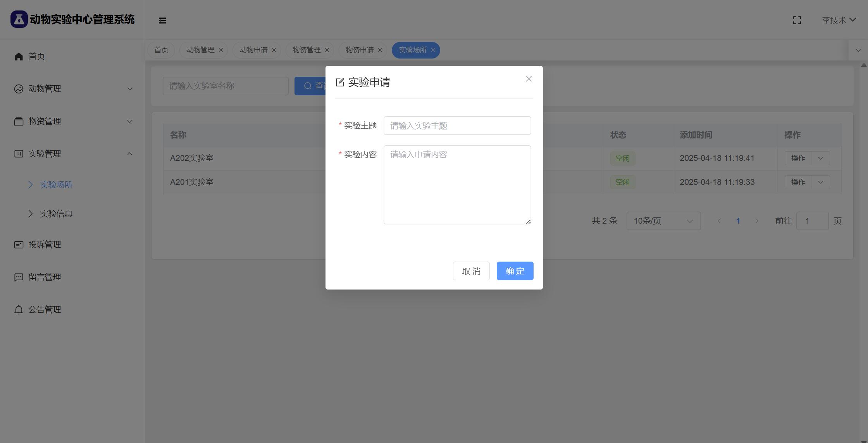Click the 取消 button

(471, 271)
